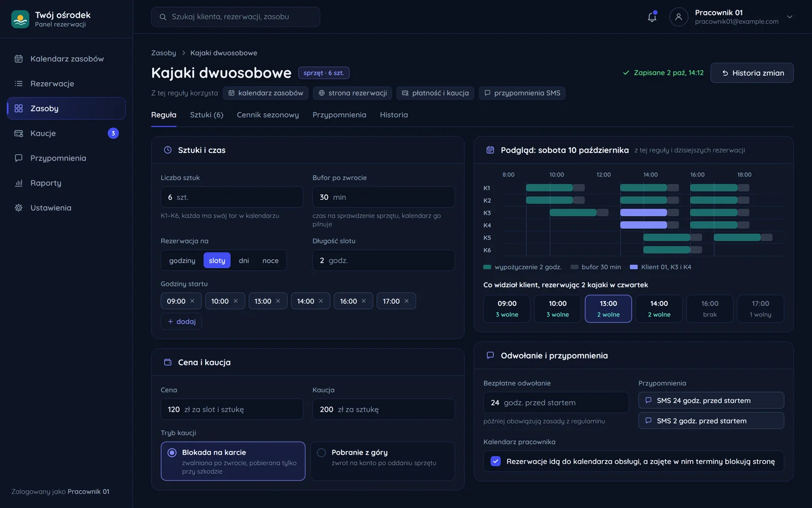Open Ustawienia in sidebar
Image resolution: width=812 pixels, height=508 pixels.
[66, 208]
